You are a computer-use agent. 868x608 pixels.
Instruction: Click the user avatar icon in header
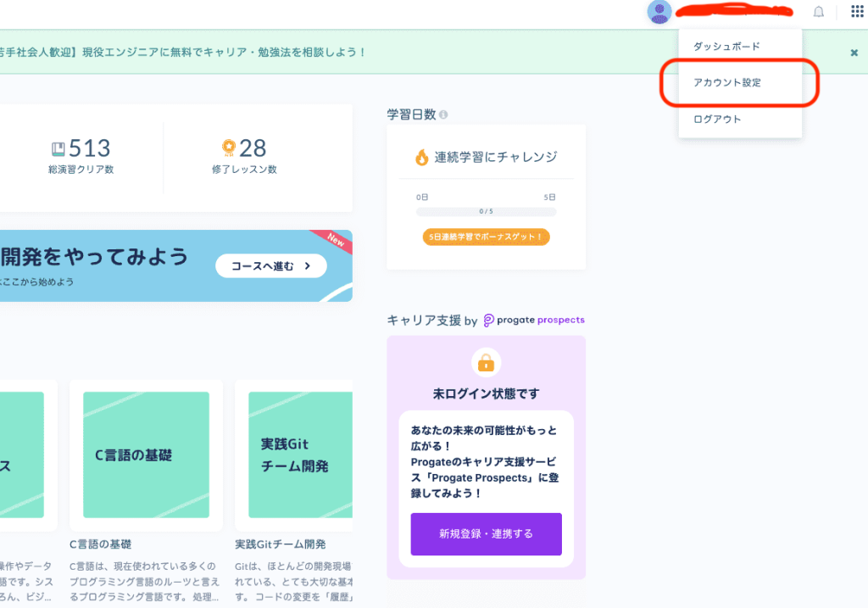click(x=659, y=12)
